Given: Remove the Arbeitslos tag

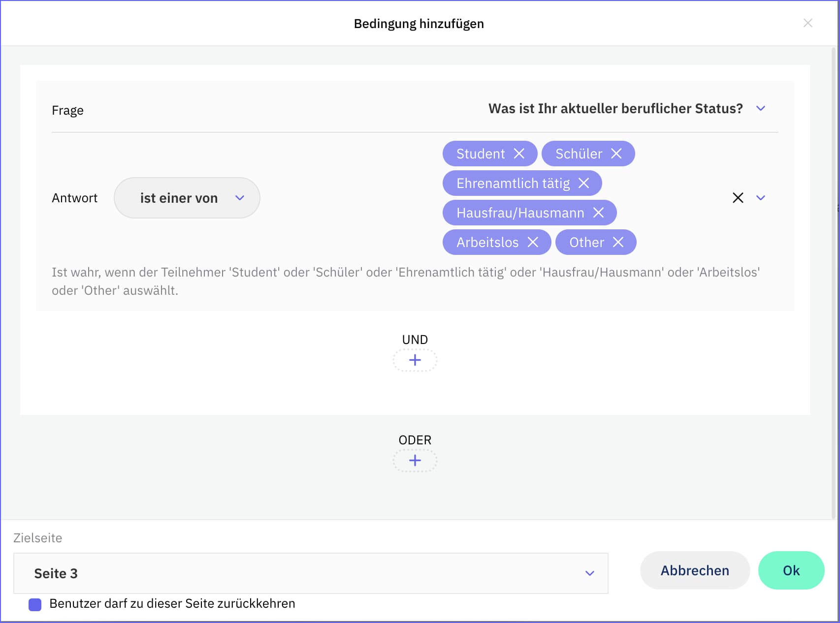Looking at the screenshot, I should click(x=533, y=242).
